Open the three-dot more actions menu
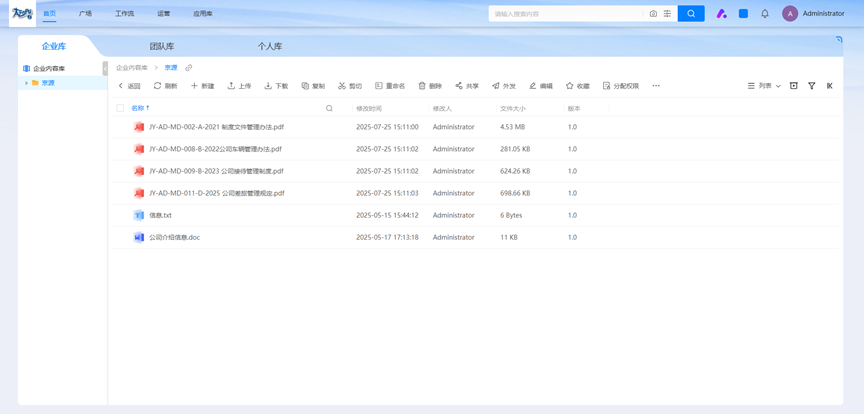Viewport: 864px width, 414px height. tap(656, 86)
